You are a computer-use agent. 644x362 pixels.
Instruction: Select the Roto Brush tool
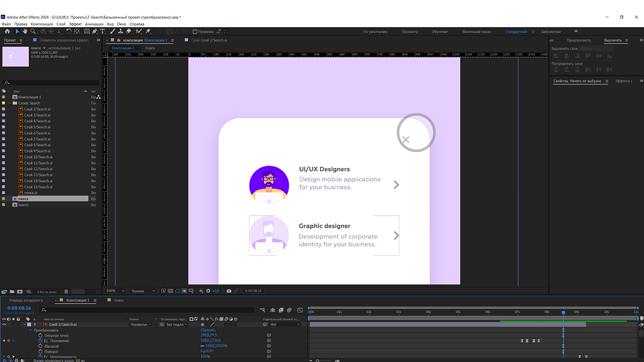click(x=138, y=31)
